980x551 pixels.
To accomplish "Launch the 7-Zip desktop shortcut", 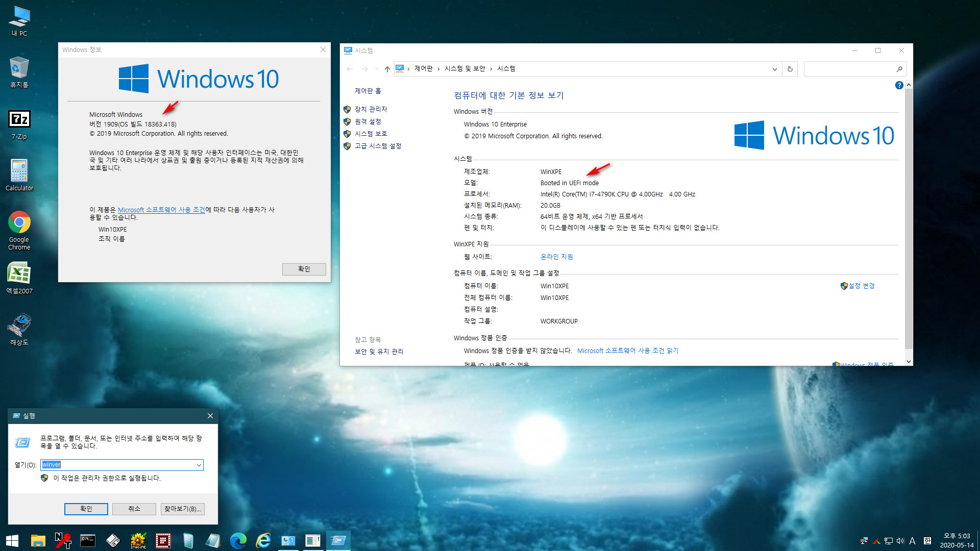I will [19, 124].
